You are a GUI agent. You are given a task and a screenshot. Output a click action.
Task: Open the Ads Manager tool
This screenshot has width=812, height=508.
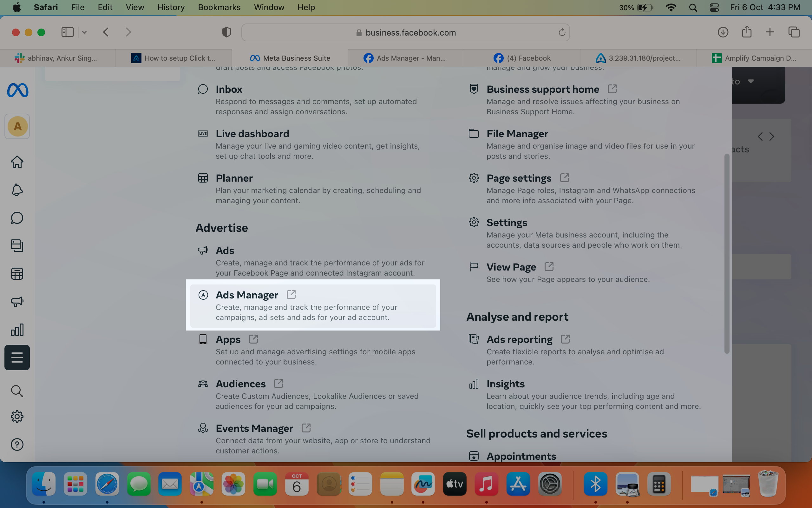313,306
